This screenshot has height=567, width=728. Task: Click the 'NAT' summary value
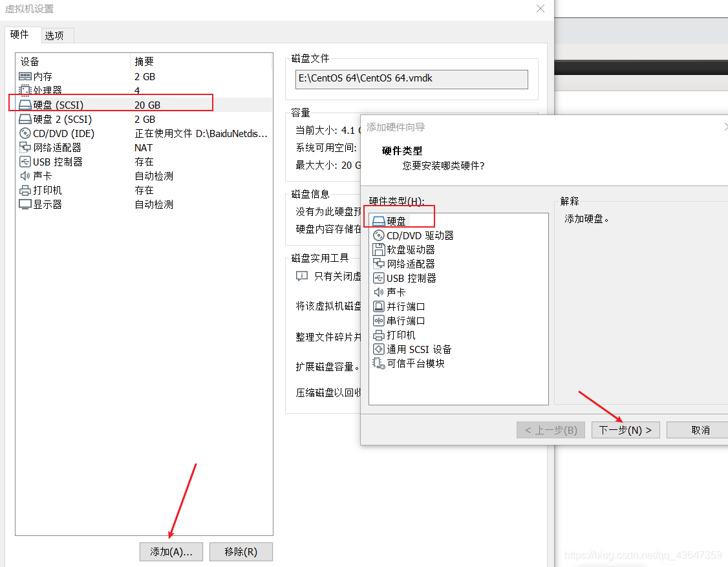click(144, 147)
